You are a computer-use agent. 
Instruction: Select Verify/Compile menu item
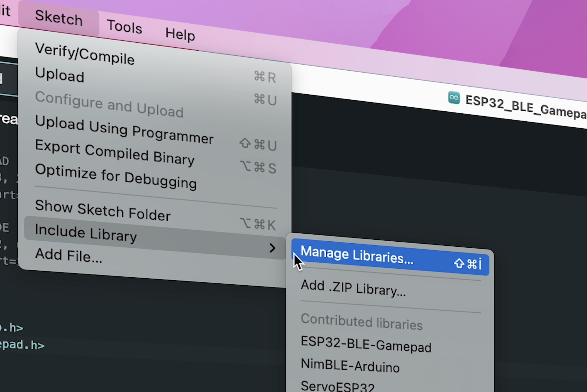click(84, 54)
